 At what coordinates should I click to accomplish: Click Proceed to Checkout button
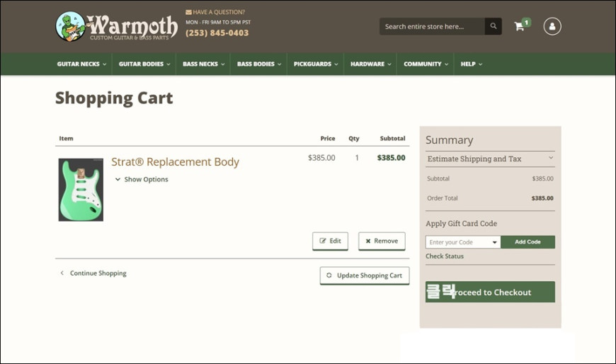tap(490, 292)
